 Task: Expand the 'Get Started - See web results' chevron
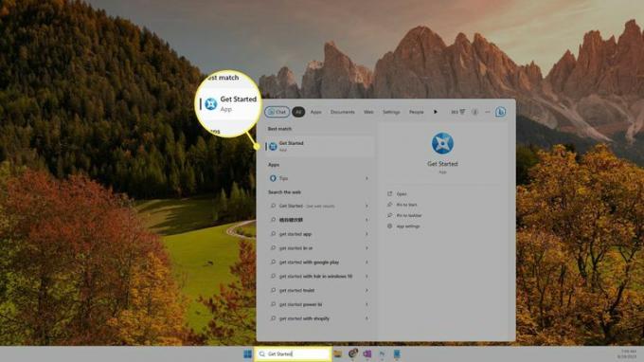click(367, 206)
